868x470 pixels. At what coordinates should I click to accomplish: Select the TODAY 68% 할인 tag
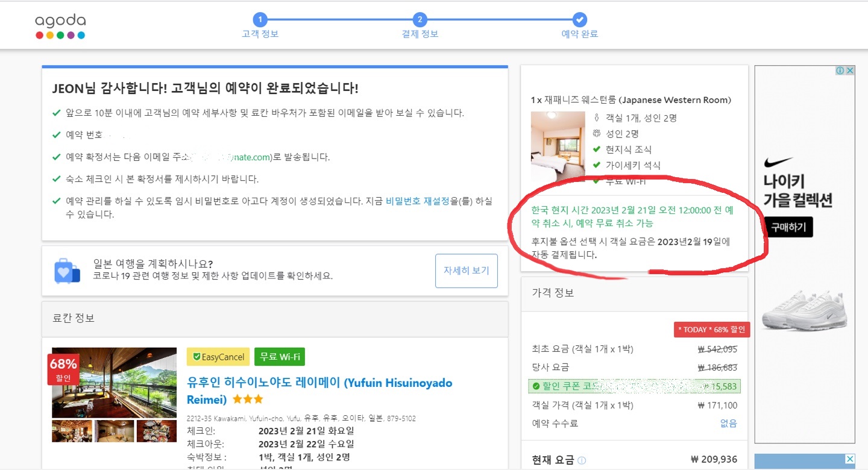pyautogui.click(x=711, y=330)
